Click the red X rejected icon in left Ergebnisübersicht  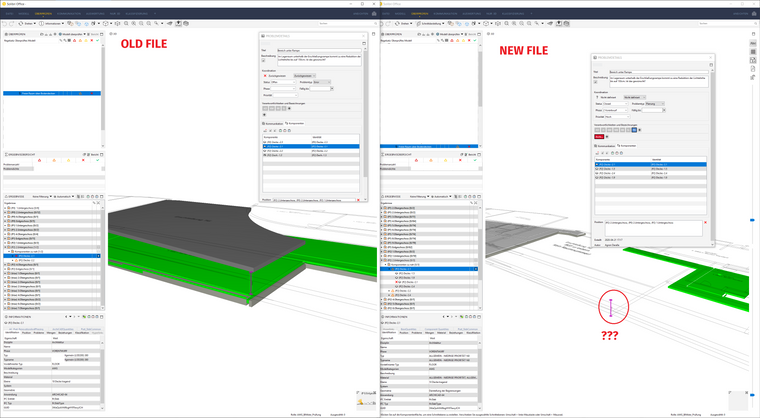tap(83, 161)
